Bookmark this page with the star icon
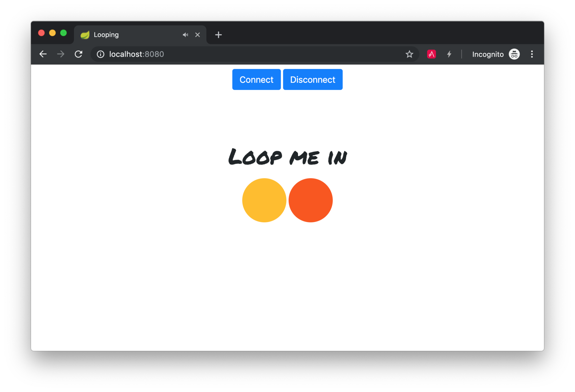 coord(409,54)
